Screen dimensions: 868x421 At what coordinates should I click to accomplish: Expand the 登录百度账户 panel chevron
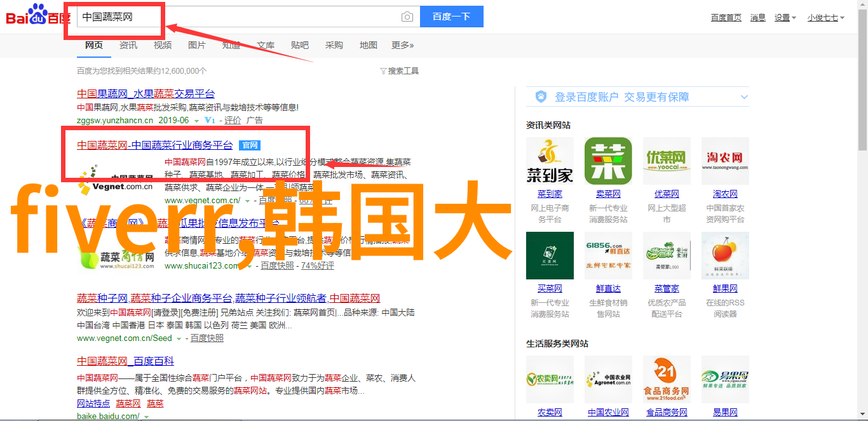(x=744, y=97)
